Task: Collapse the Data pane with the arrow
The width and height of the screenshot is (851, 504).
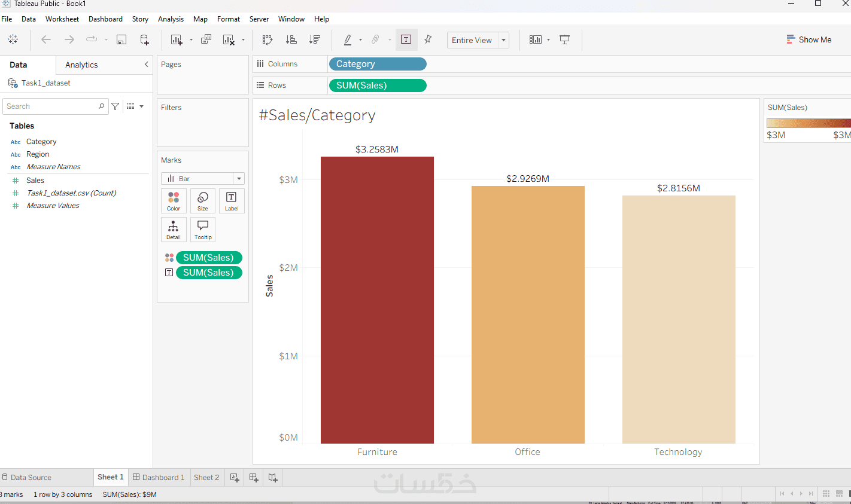Action: 146,65
